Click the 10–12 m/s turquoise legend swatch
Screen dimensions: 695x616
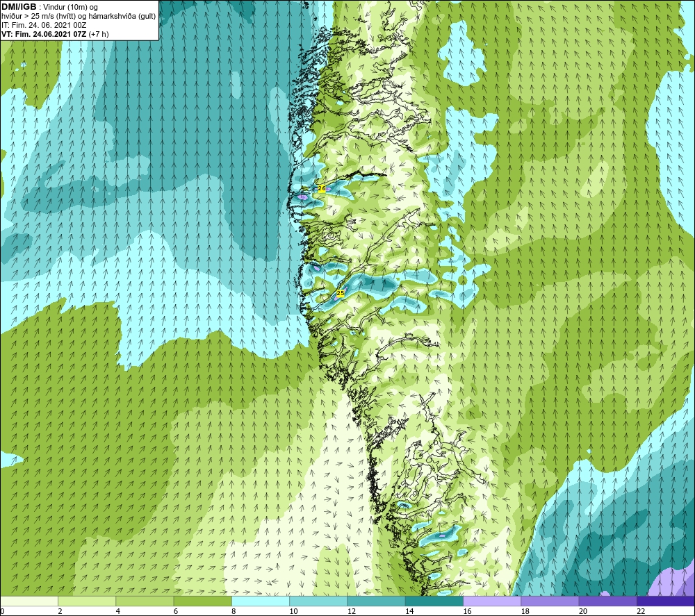[319, 601]
